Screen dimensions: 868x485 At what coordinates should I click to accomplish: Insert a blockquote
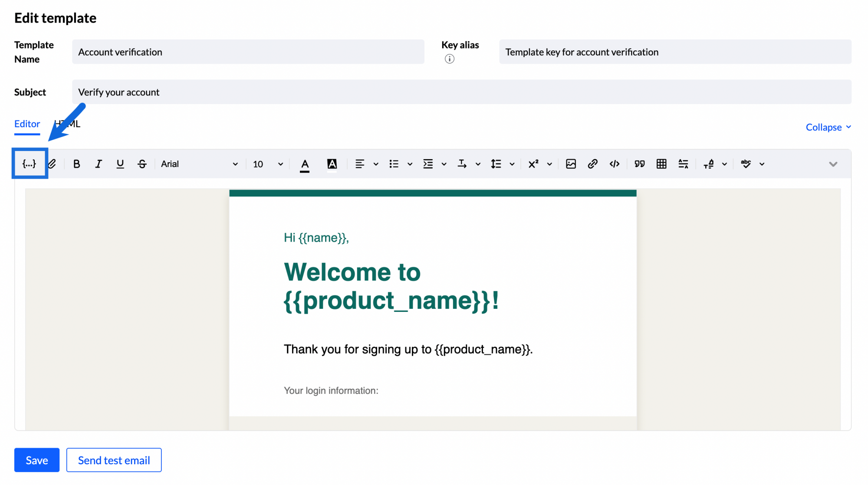[x=639, y=164]
